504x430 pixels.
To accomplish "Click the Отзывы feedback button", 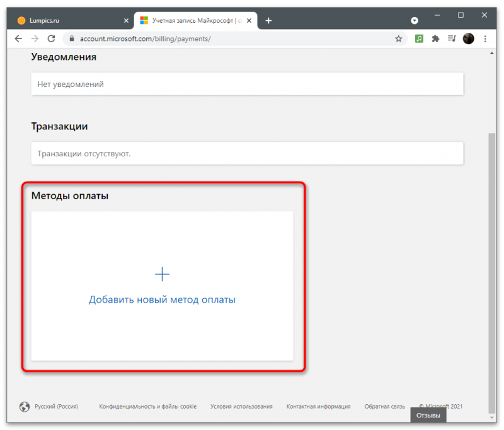I will tap(428, 415).
